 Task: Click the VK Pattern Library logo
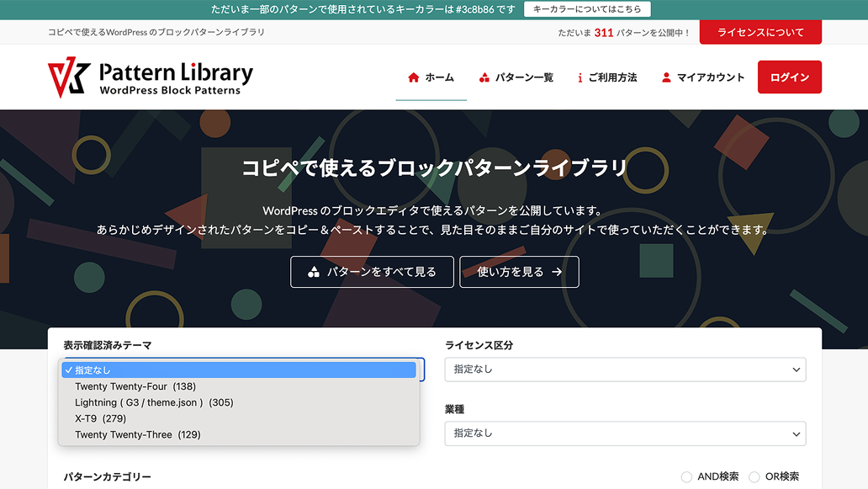150,77
